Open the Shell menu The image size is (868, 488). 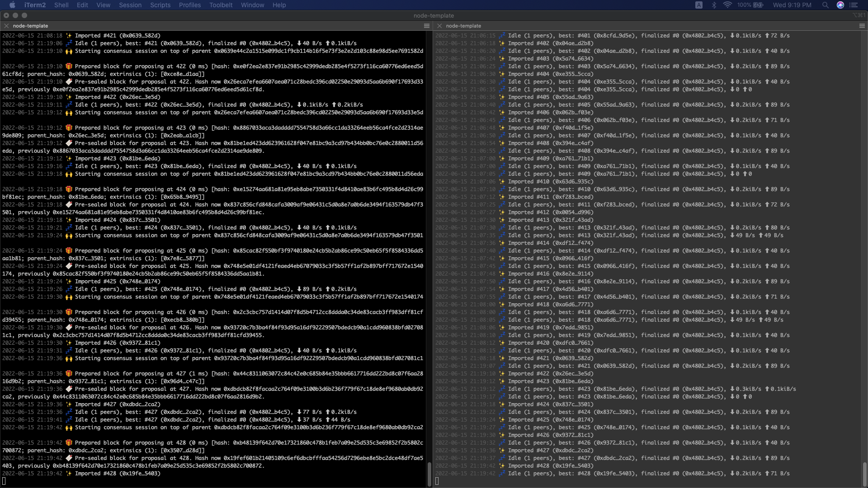click(61, 5)
